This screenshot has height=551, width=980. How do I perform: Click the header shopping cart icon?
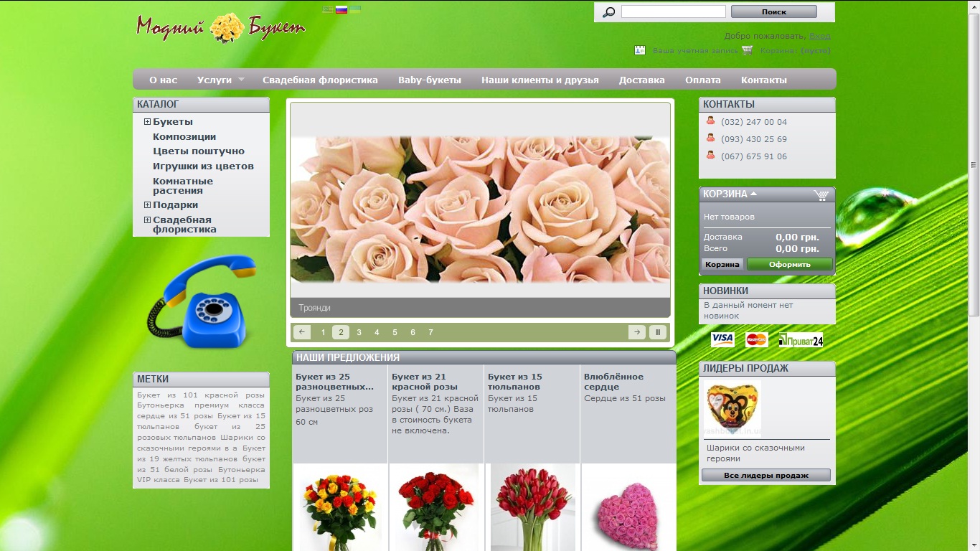pos(748,50)
